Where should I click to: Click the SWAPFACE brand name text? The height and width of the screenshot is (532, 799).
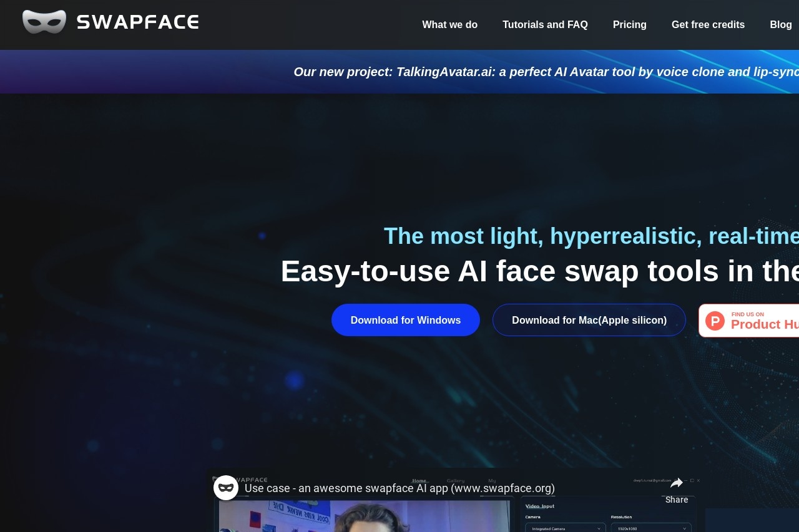click(138, 22)
